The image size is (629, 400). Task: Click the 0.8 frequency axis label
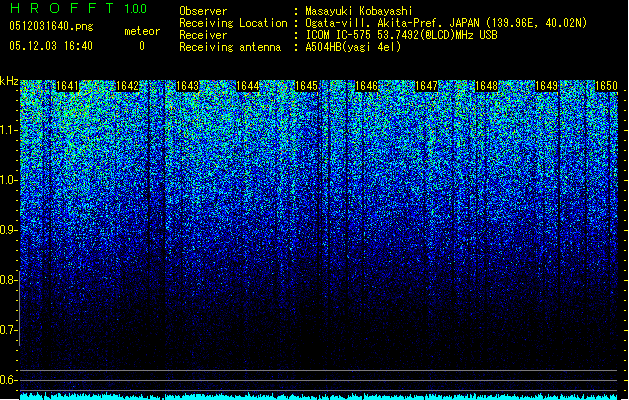point(8,280)
